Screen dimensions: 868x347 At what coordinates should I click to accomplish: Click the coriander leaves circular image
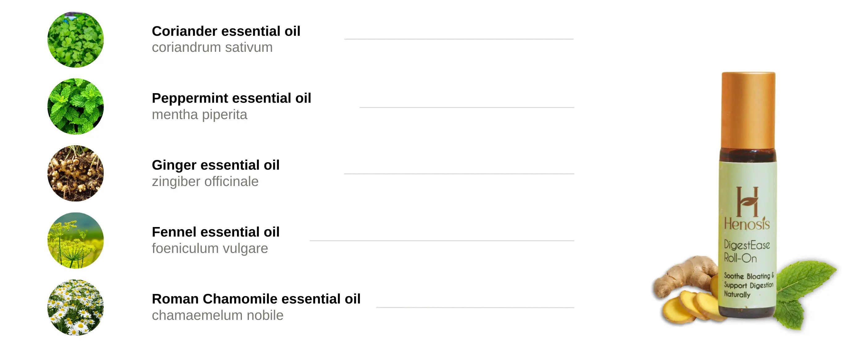76,40
